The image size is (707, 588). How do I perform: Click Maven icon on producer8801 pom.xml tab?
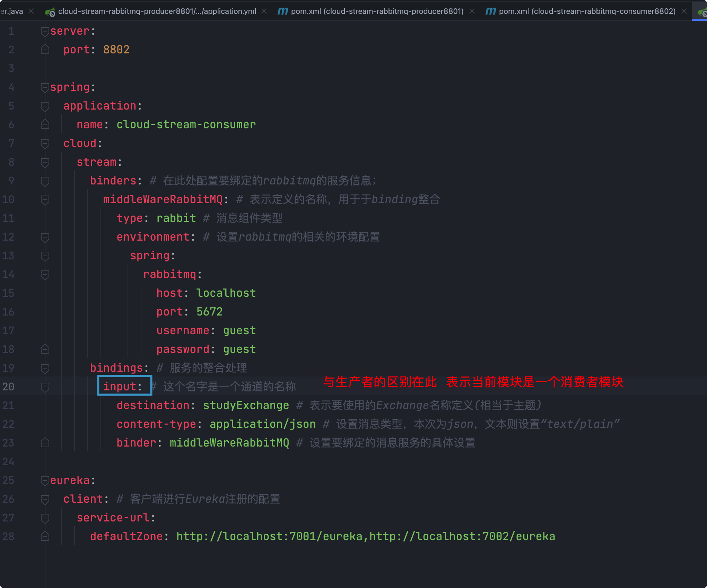click(282, 11)
